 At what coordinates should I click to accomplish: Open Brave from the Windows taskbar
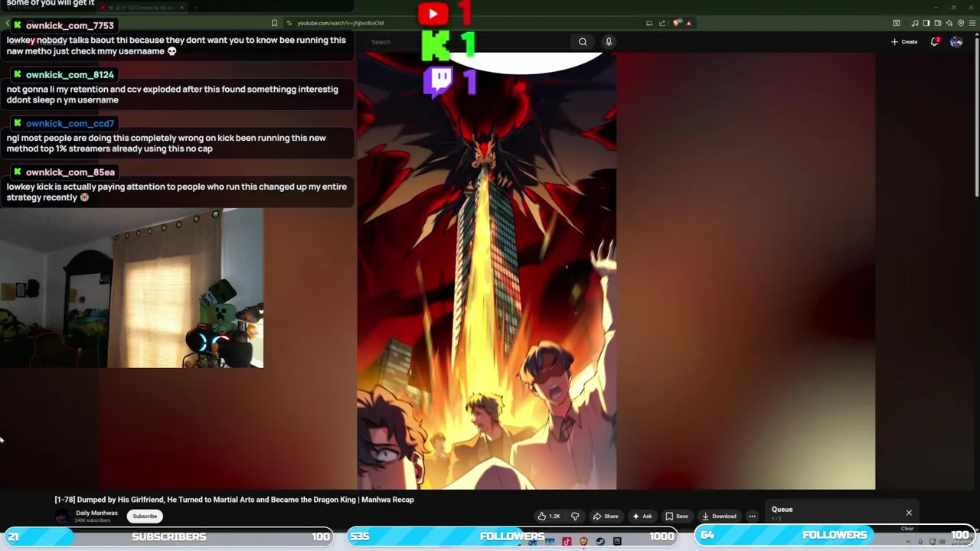point(583,542)
